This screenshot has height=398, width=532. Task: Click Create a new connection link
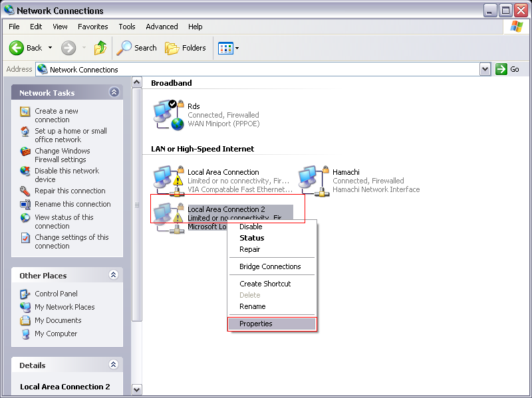click(57, 115)
